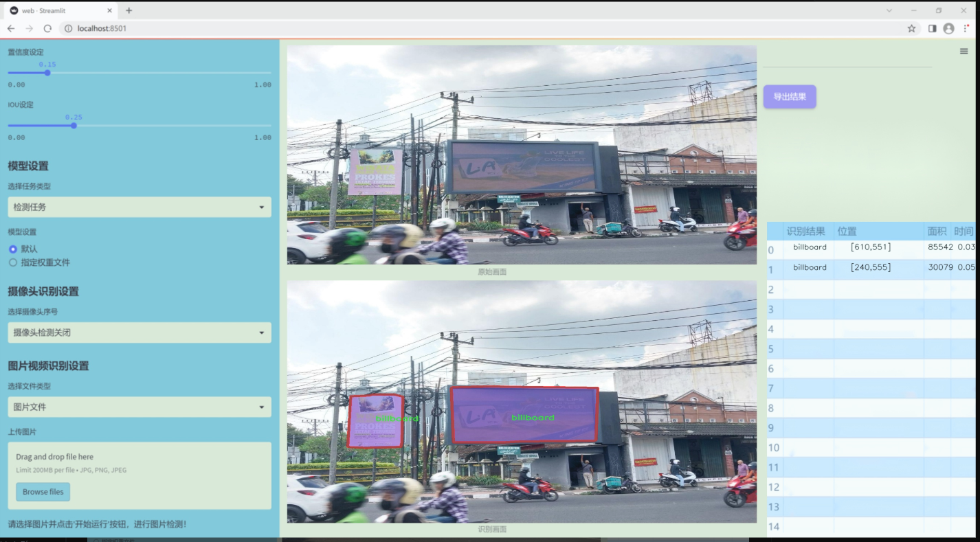Click the 摄像头识别设置 section heading
This screenshot has width=980, height=542.
pyautogui.click(x=43, y=291)
